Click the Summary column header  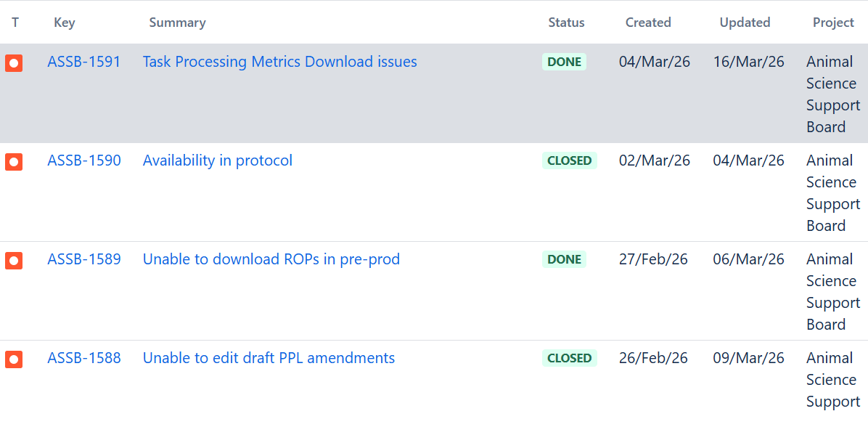click(x=177, y=23)
